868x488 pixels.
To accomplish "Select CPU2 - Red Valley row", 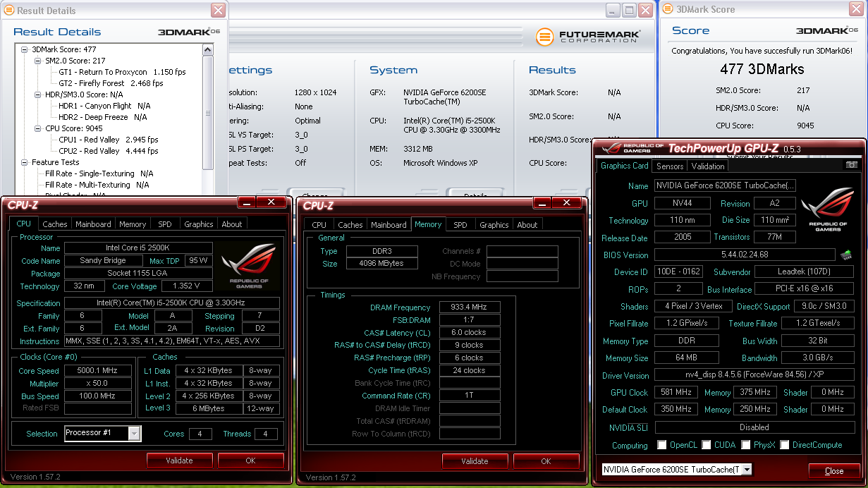I will [x=109, y=151].
